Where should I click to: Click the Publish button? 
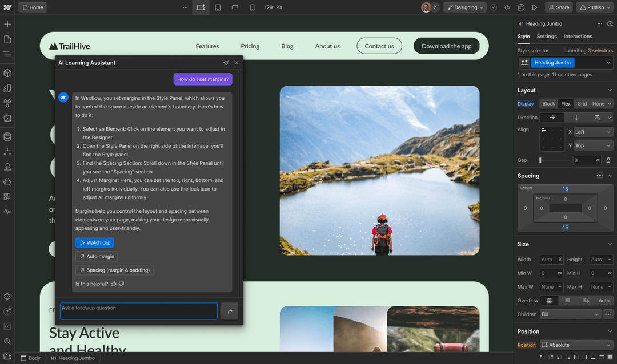tap(595, 7)
